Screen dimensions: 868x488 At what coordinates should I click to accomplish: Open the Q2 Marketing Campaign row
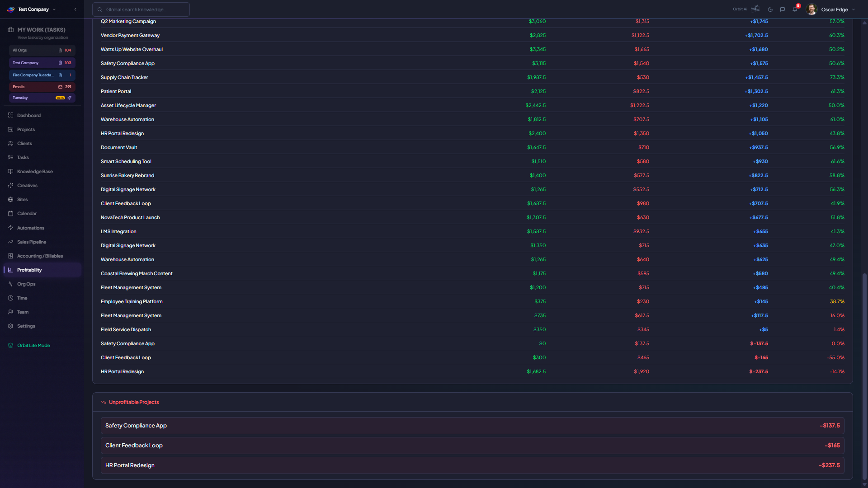[472, 21]
